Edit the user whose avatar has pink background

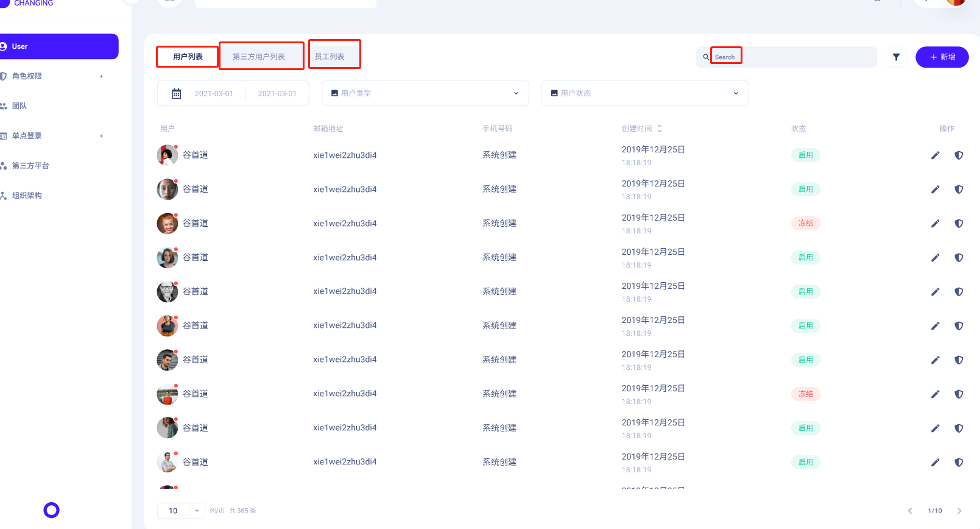[935, 326]
